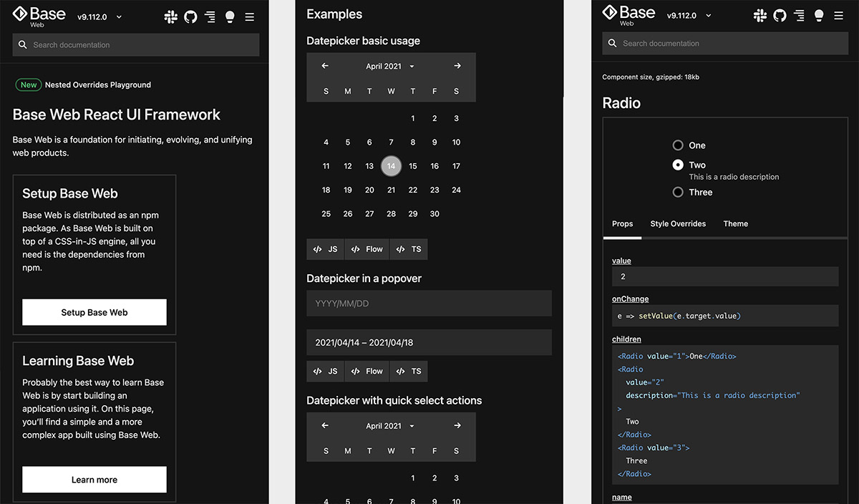This screenshot has width=859, height=504.
Task: Open version v9.112.0 dropdown in right panel
Action: point(689,15)
